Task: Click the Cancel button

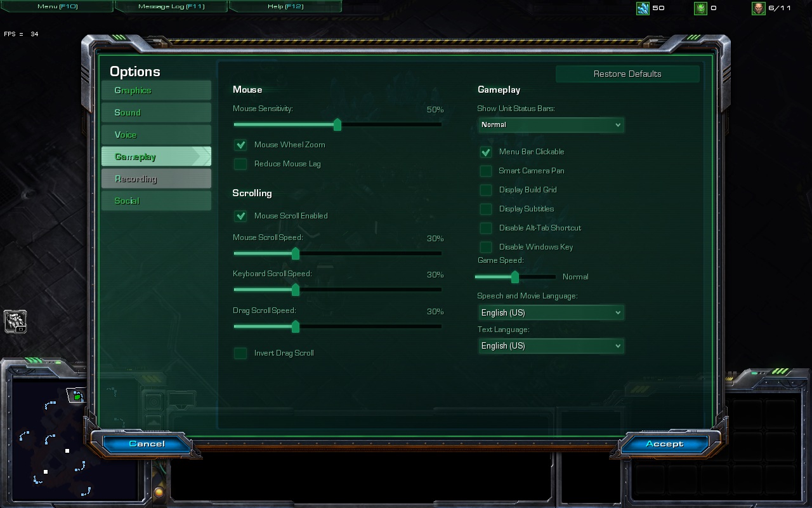Action: click(147, 444)
